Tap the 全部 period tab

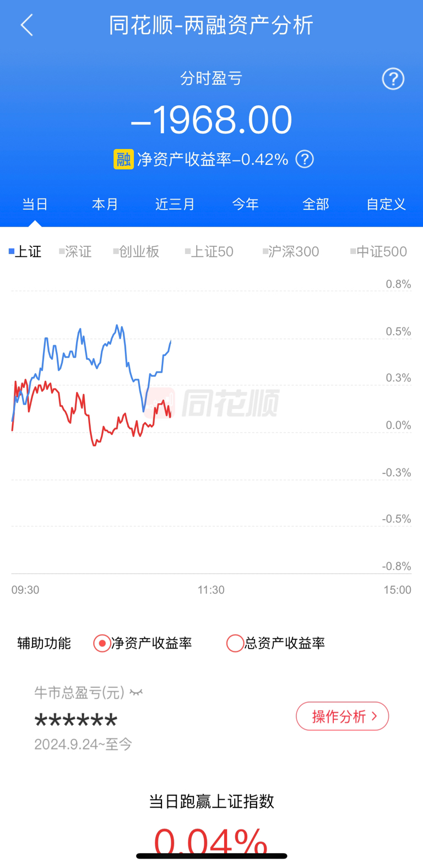316,204
